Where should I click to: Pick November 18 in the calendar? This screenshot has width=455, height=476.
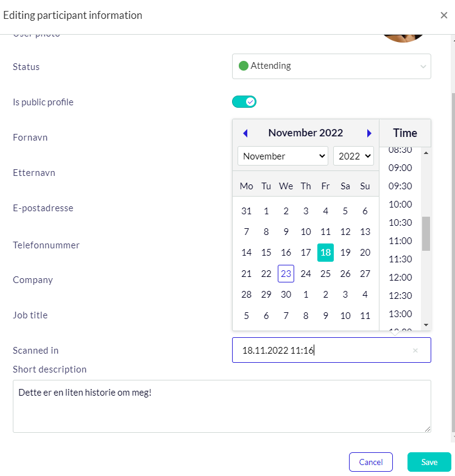click(325, 252)
